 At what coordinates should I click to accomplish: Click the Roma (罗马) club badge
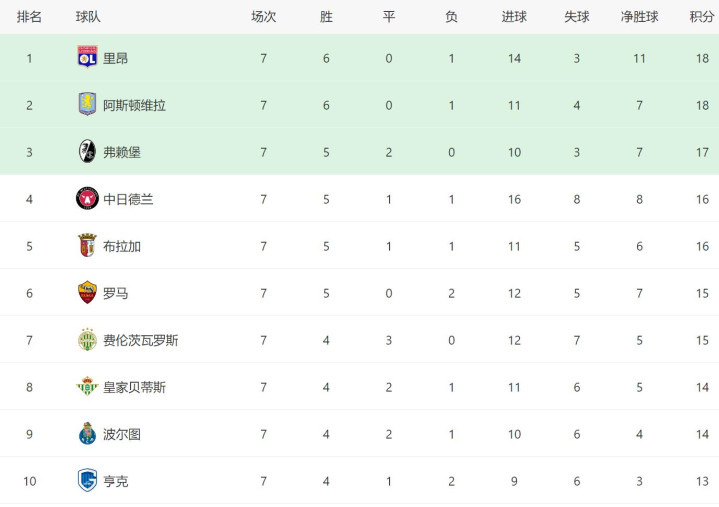pyautogui.click(x=87, y=292)
